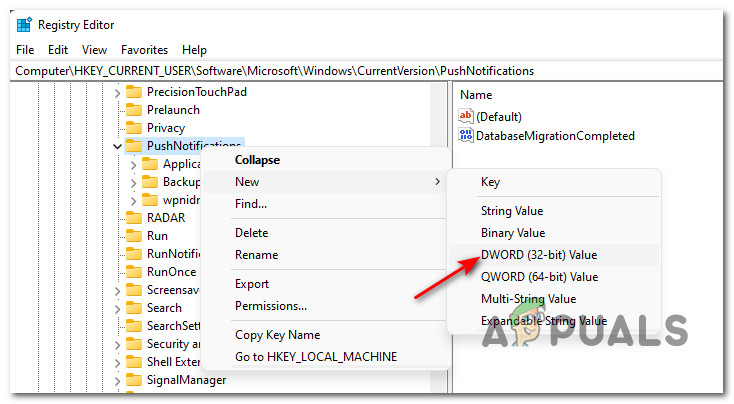
Task: Choose Rename in the context menu
Action: tap(324, 255)
